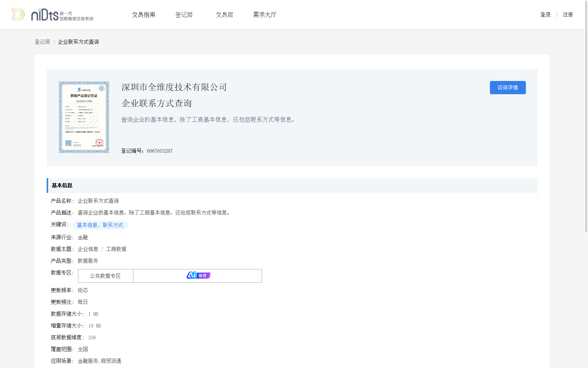The image size is (588, 368).
Task: Click the 企业信息 data theme text
Action: [x=88, y=249]
